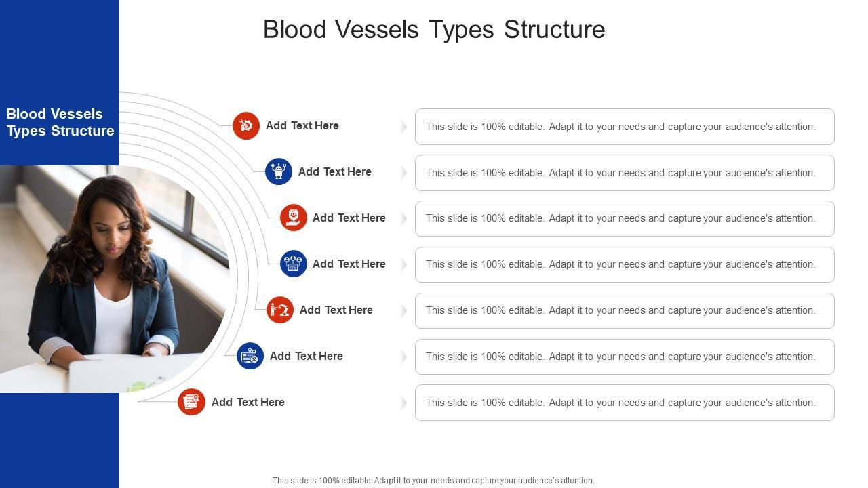Screen dimensions: 868x488
Task: Click the white sidebar heading on the blue panel
Action: tap(60, 123)
